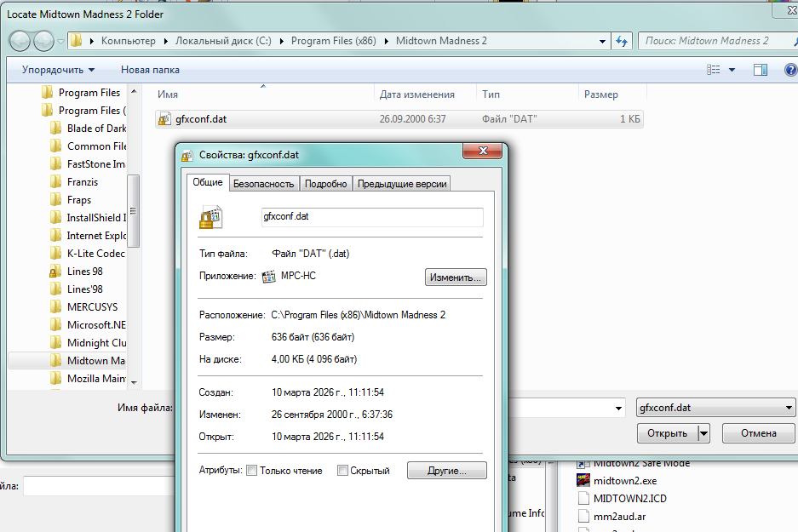Open the Help question mark icon
The height and width of the screenshot is (532, 798).
pos(790,70)
